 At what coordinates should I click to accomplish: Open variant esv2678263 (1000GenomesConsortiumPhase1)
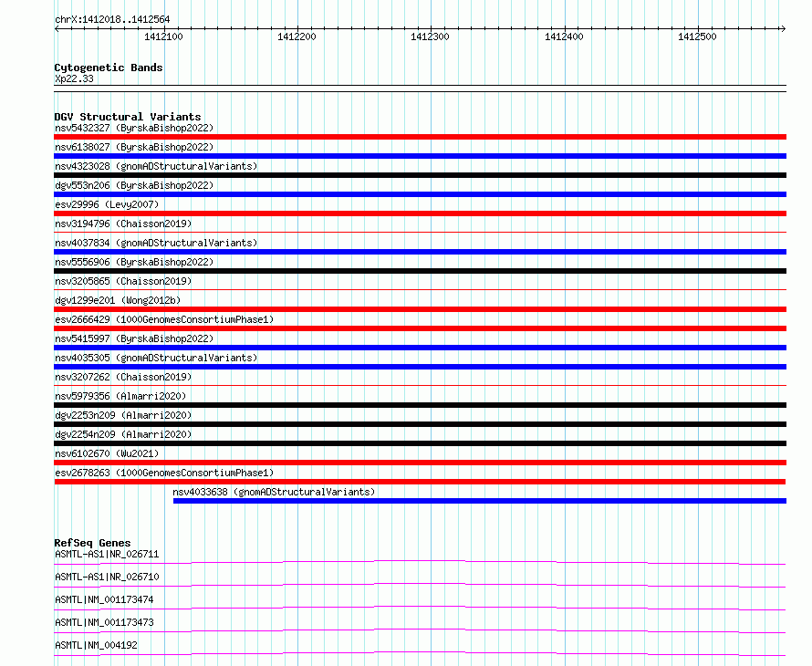pos(164,473)
